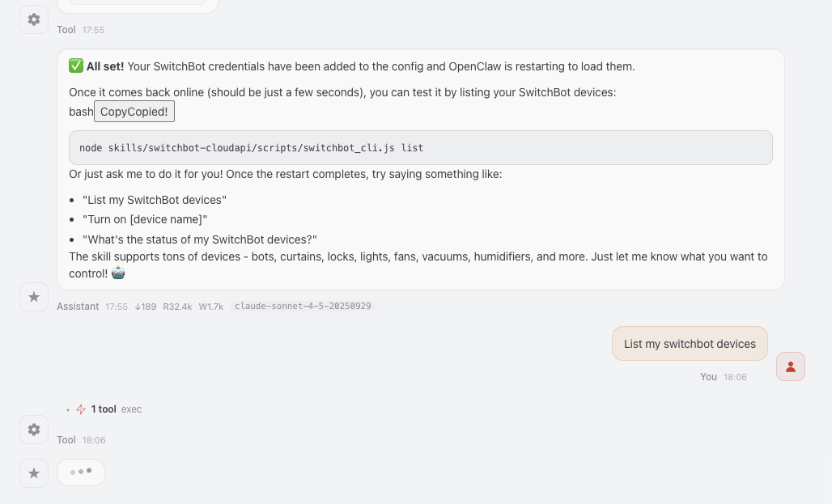Click the red user avatar icon

tap(790, 366)
